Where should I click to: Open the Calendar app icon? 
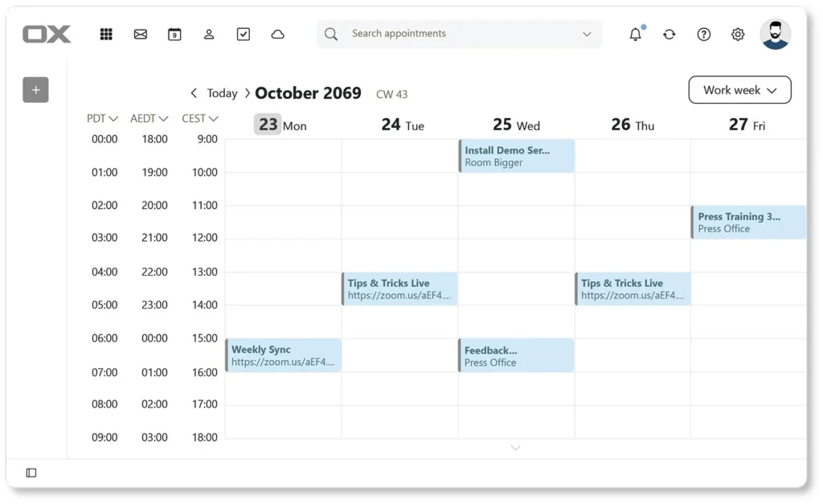(174, 34)
